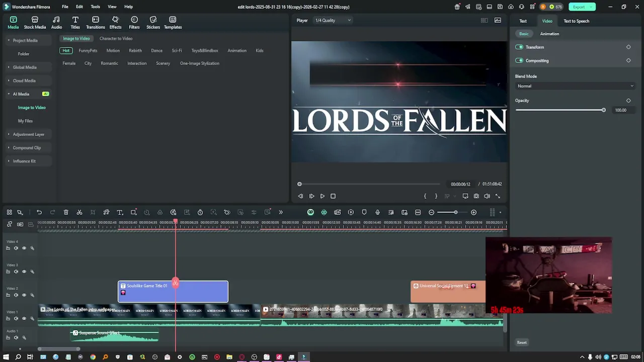
Task: Open the timeline layout grid icon
Action: (x=493, y=212)
